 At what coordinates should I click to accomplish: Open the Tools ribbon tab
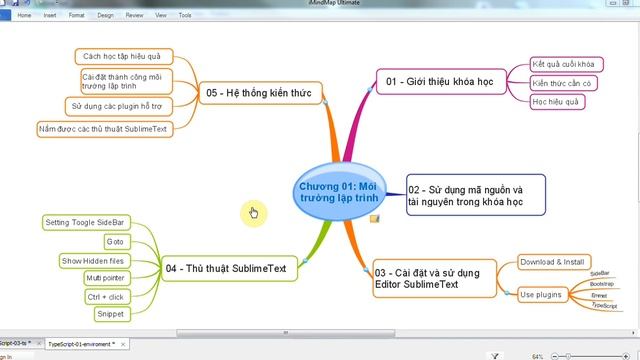(185, 15)
